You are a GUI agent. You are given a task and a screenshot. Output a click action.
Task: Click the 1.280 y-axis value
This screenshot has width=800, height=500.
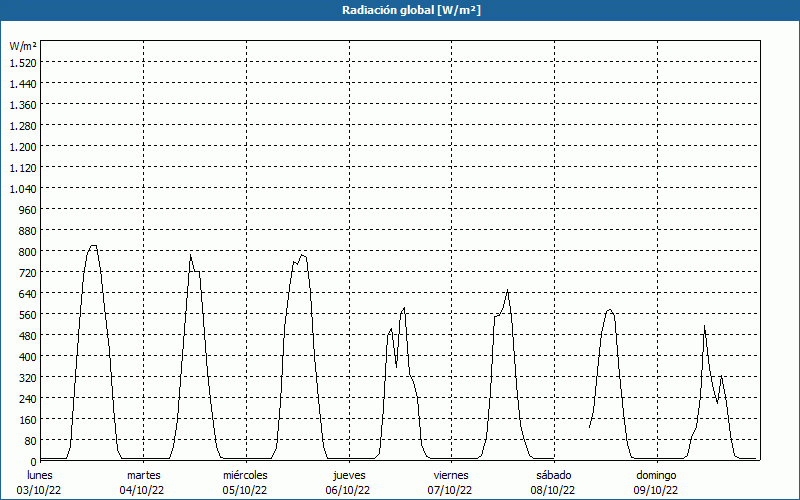click(x=23, y=126)
